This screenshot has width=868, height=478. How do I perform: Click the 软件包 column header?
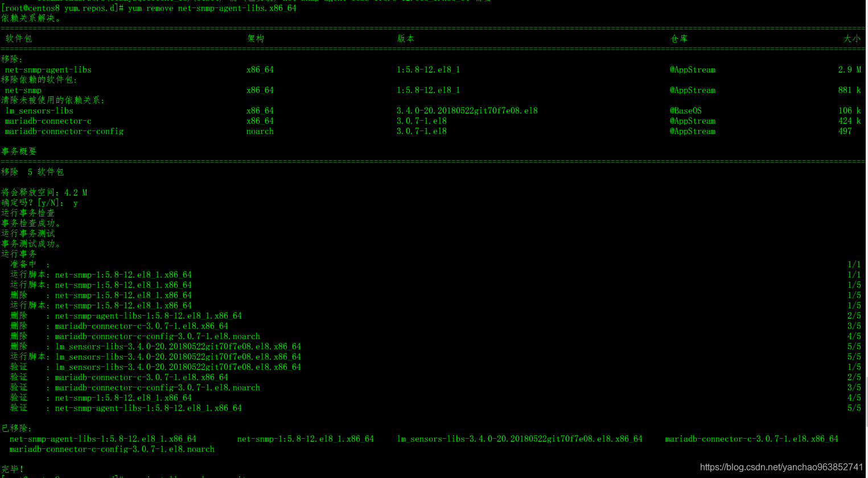pos(19,39)
